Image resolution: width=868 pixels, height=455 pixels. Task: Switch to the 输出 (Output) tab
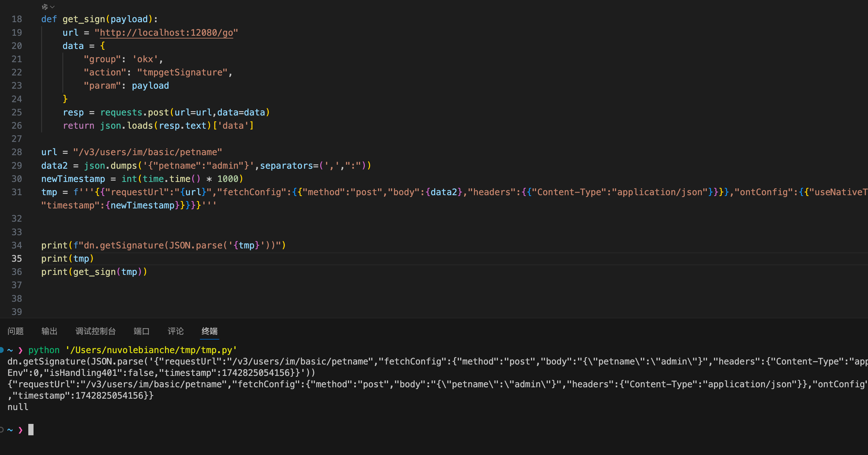click(49, 331)
